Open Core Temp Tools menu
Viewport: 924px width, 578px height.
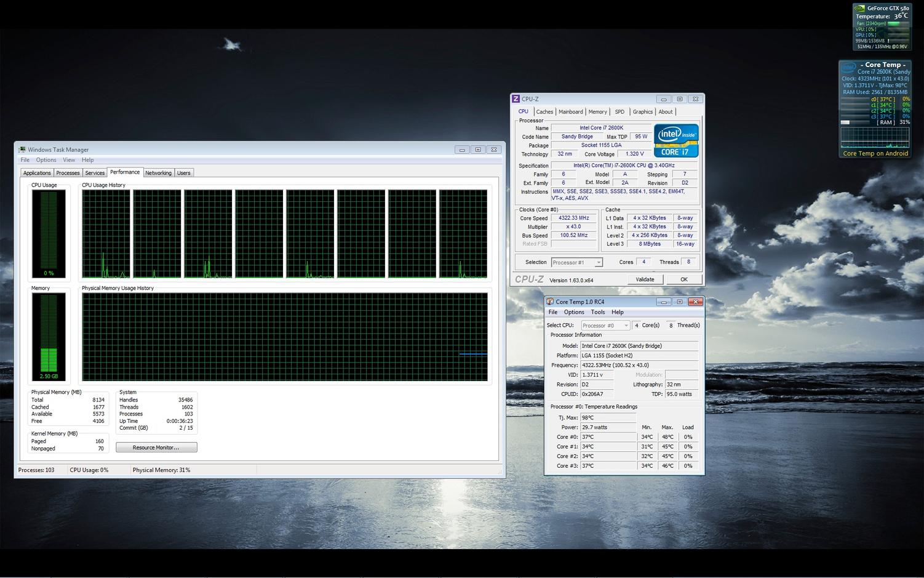pos(598,312)
